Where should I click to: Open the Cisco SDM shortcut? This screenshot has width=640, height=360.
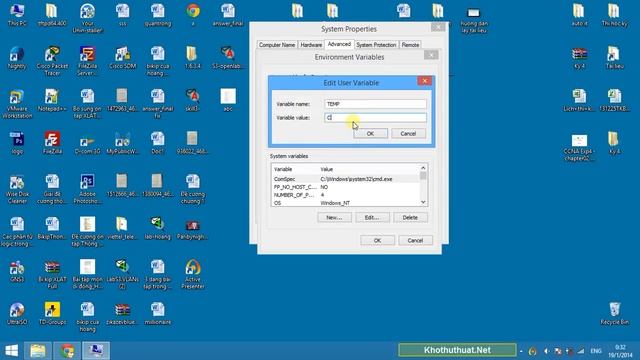pyautogui.click(x=122, y=58)
